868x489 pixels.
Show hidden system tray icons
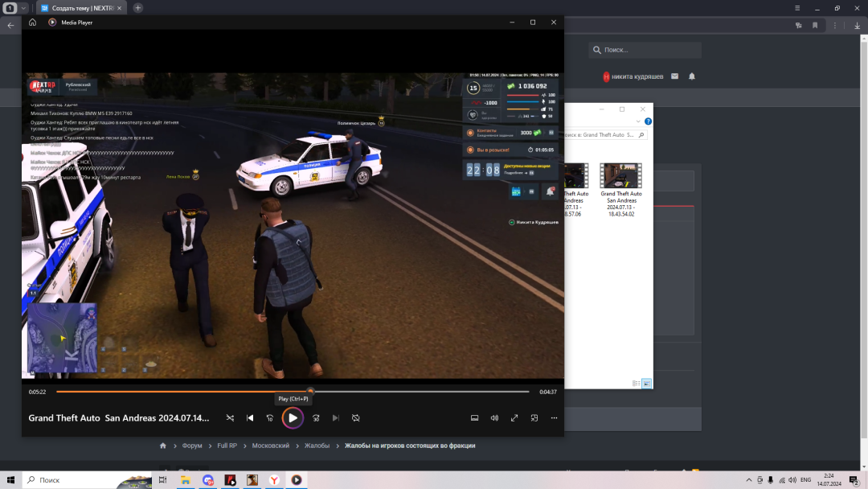[x=749, y=480]
